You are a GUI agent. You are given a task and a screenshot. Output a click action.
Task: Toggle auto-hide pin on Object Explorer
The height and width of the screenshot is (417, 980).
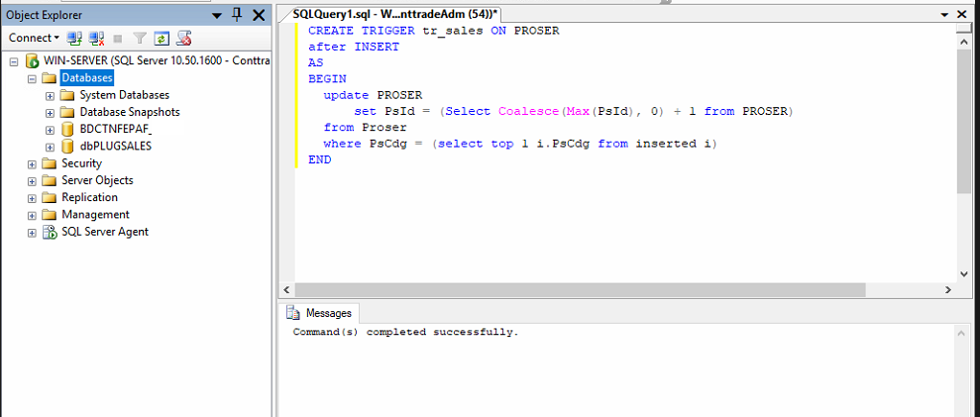tap(237, 15)
